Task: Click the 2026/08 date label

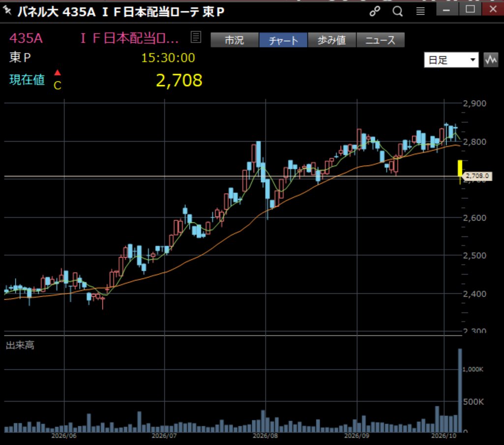Action: pos(265,436)
